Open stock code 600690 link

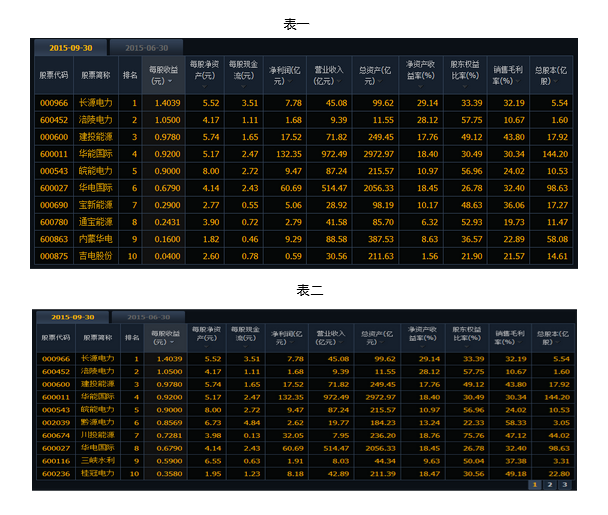54,205
